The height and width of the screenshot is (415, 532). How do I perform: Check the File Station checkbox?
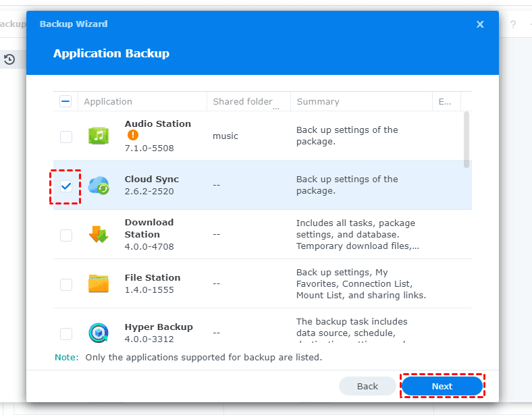(66, 284)
